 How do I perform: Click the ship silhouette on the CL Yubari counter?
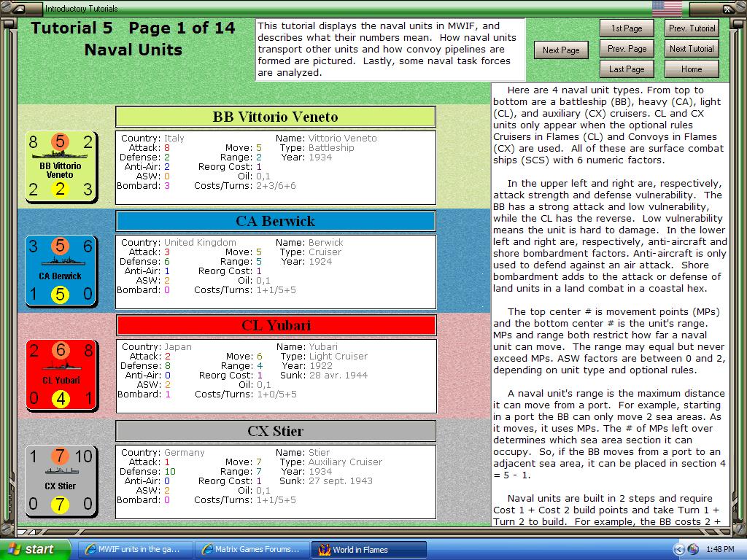click(61, 366)
